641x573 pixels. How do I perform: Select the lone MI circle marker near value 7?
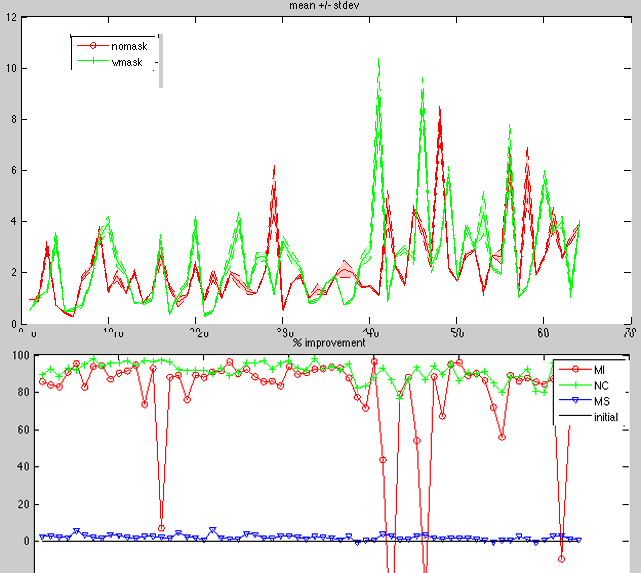tap(161, 528)
